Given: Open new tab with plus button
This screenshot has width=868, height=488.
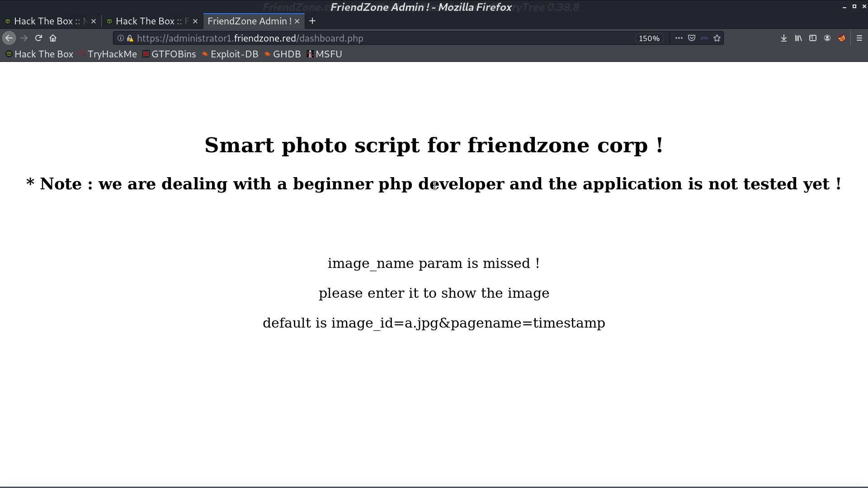Looking at the screenshot, I should click(312, 21).
